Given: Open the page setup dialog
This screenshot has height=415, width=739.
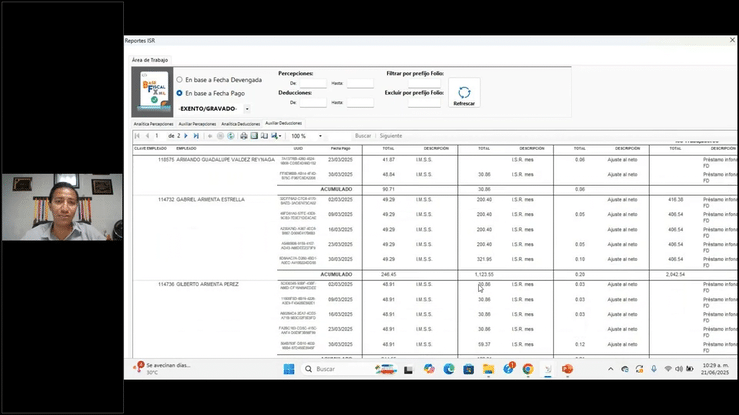Looking at the screenshot, I should click(x=264, y=136).
